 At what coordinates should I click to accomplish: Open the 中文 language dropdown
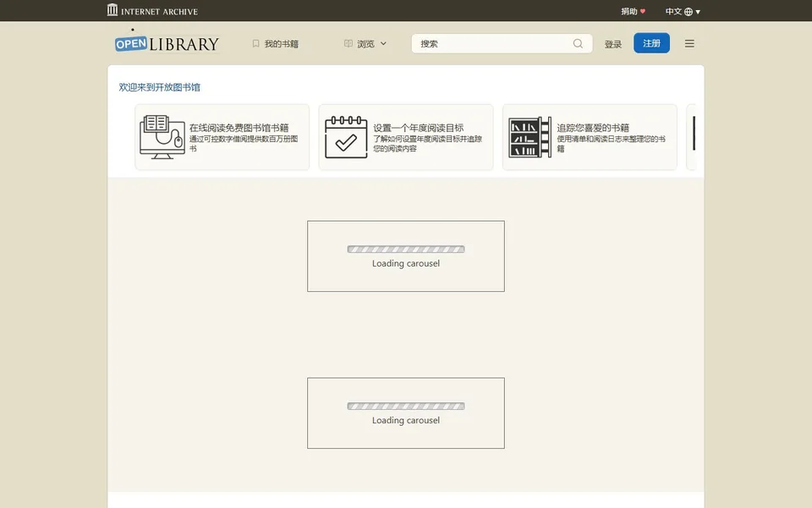pos(683,11)
